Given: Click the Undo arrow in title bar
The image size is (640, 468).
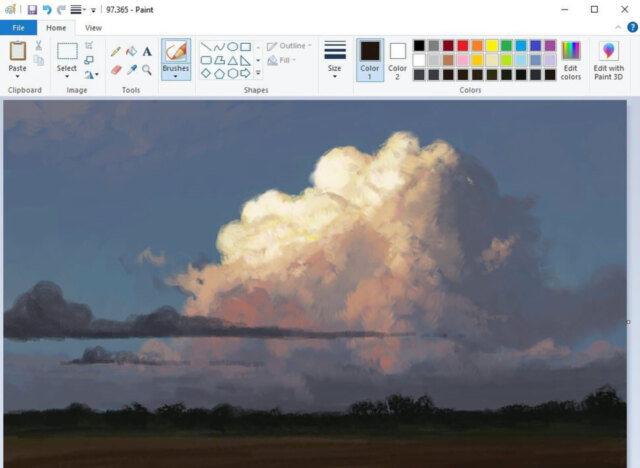Looking at the screenshot, I should point(47,9).
